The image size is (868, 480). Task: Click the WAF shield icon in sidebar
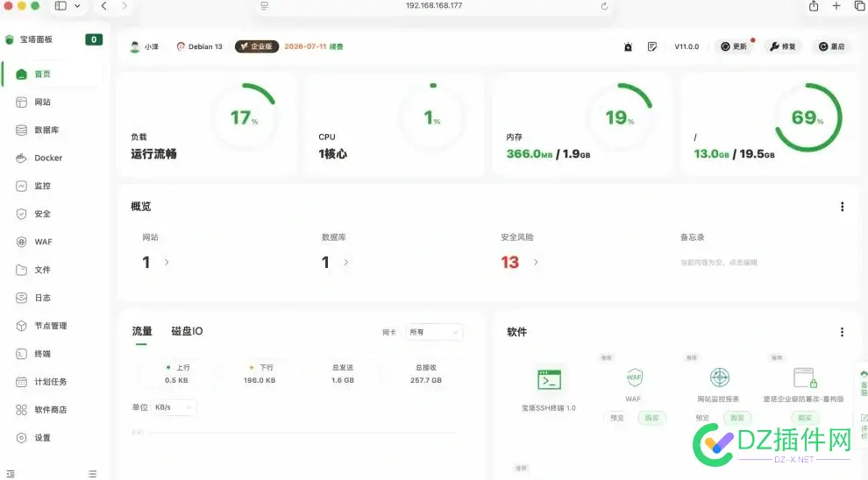tap(22, 242)
